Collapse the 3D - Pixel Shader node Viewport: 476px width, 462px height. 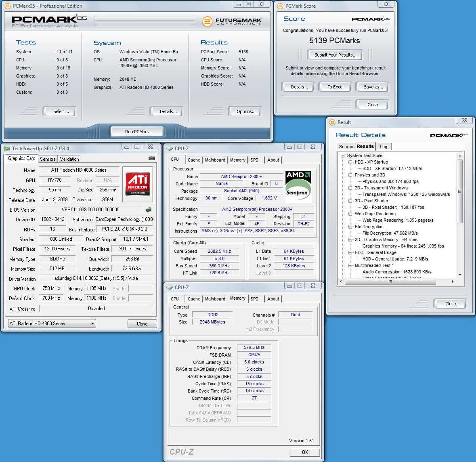pyautogui.click(x=350, y=201)
